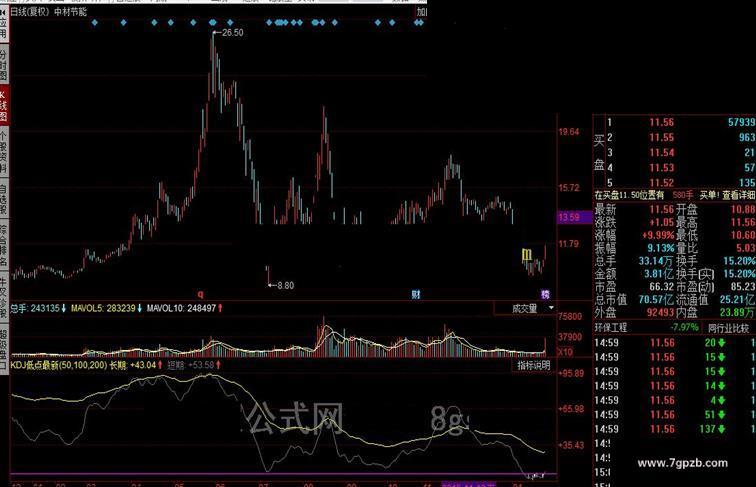Click the 日线(复权) period label
This screenshot has width=756, height=487.
tap(30, 12)
